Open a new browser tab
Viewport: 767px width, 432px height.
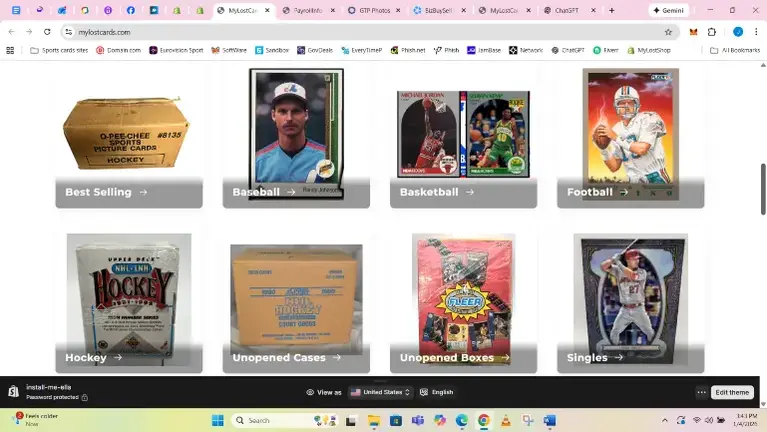pyautogui.click(x=611, y=10)
